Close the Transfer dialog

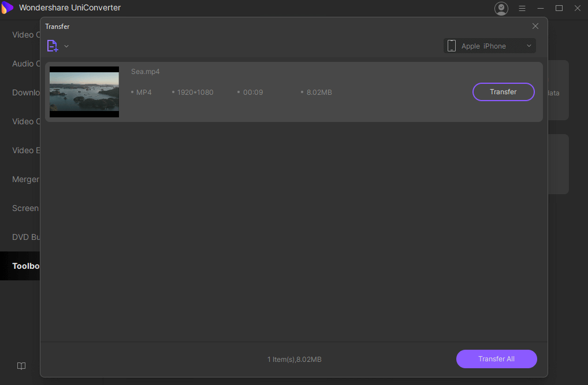[535, 27]
